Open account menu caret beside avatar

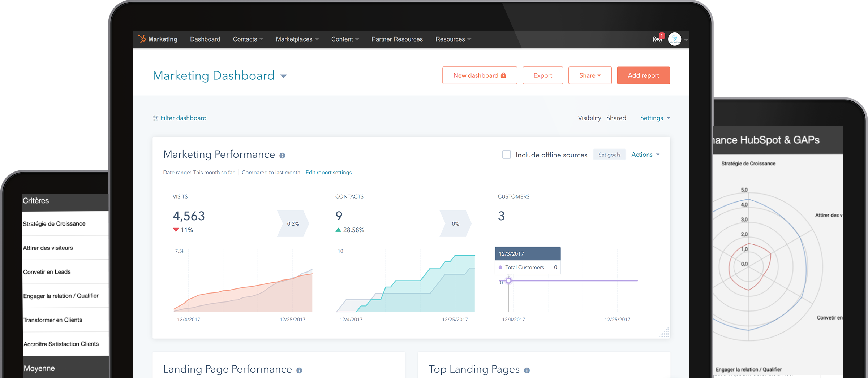pos(686,40)
